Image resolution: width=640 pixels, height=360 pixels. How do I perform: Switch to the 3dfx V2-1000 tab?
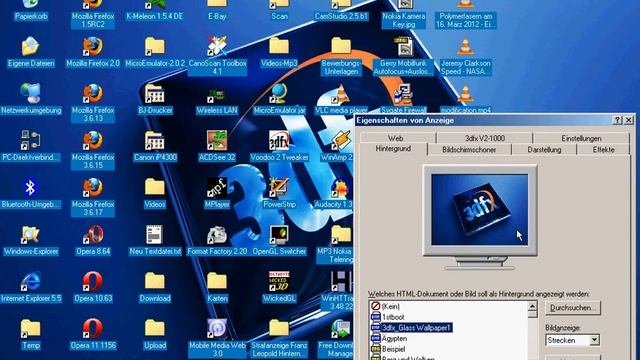point(484,138)
